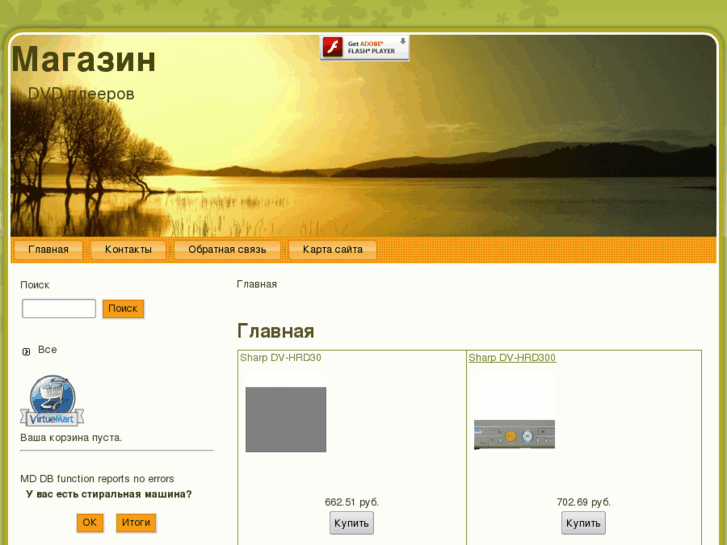Buy the 702.69 руб. player

click(x=583, y=523)
